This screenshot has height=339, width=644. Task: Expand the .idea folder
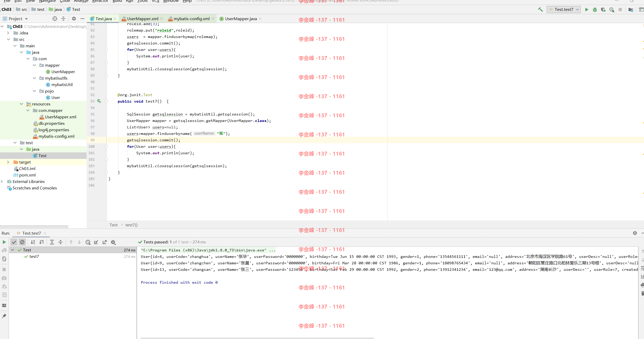(x=8, y=33)
